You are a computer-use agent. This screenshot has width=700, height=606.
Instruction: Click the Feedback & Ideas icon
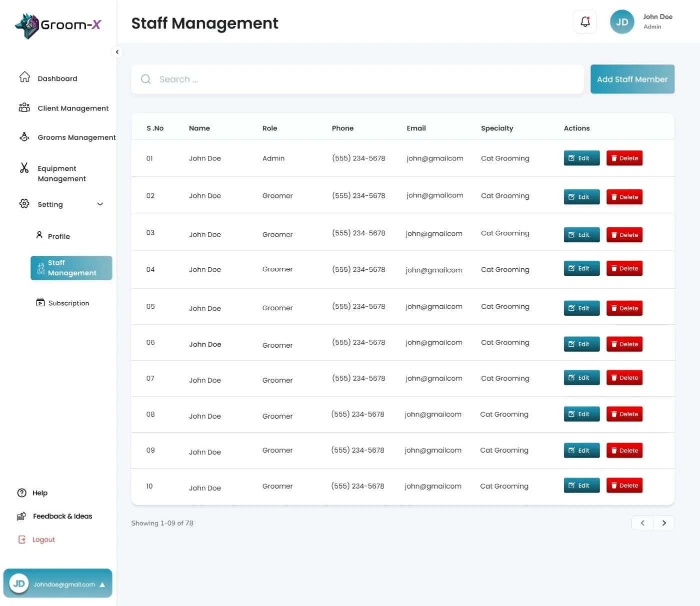click(21, 516)
